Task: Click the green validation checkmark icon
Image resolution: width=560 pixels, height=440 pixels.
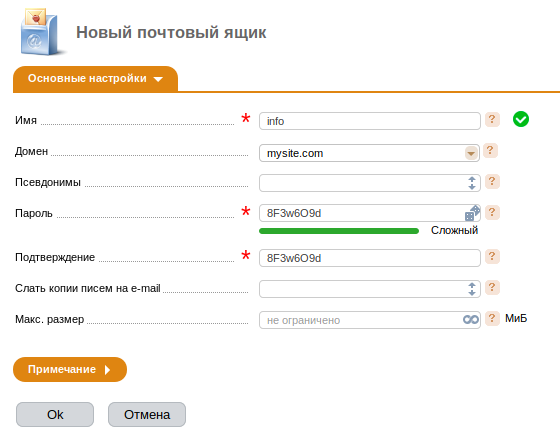Action: 521,119
